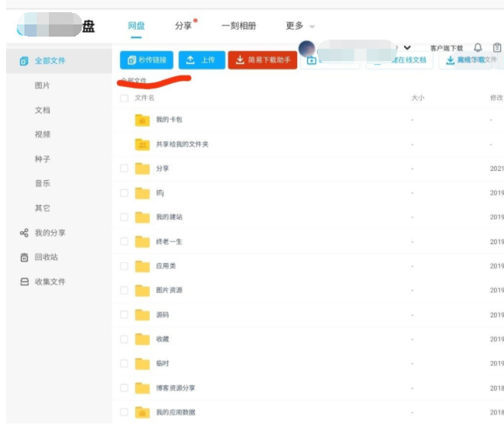Click the 我的分享 share icon
The image size is (504, 428).
pos(24,233)
